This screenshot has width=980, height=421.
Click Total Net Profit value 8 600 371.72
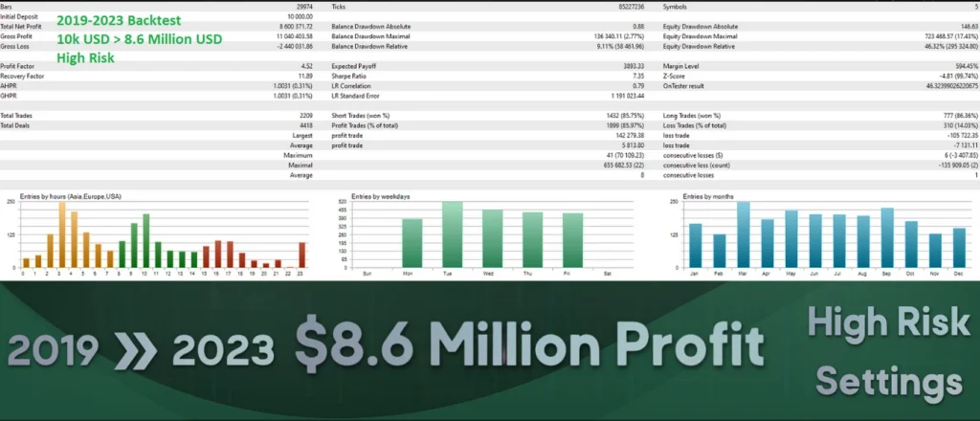(297, 27)
